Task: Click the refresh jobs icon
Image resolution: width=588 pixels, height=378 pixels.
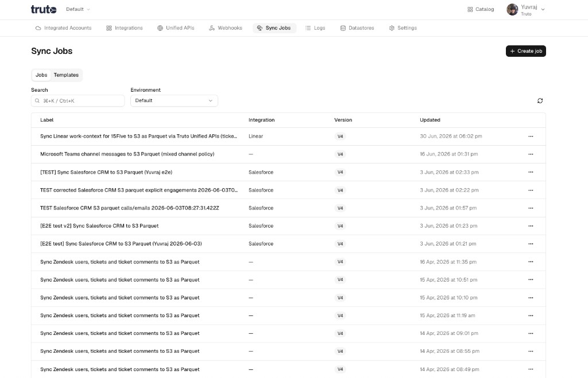Action: [x=540, y=101]
